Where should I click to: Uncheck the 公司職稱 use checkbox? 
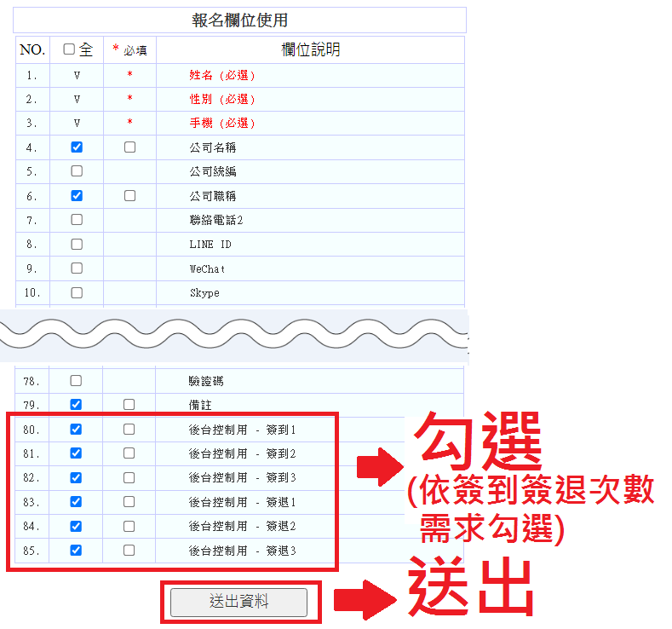[77, 196]
